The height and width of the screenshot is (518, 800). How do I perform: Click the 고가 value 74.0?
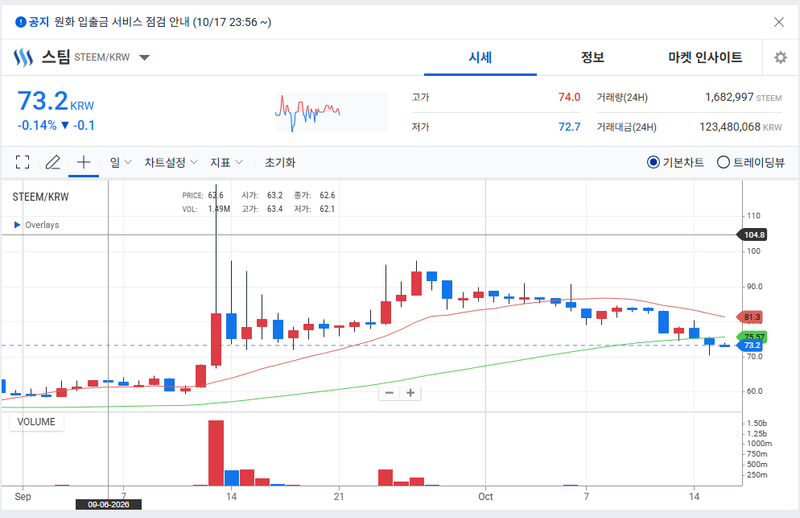[x=569, y=97]
